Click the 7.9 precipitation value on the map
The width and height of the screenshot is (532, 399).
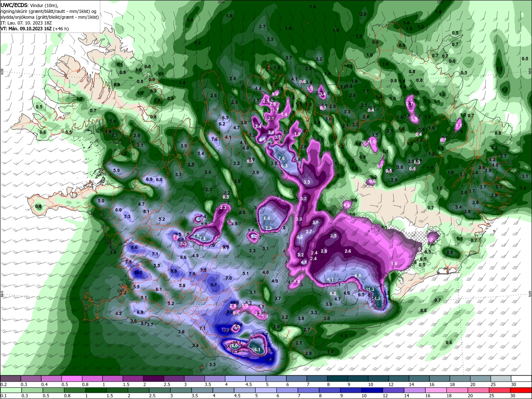(192, 274)
